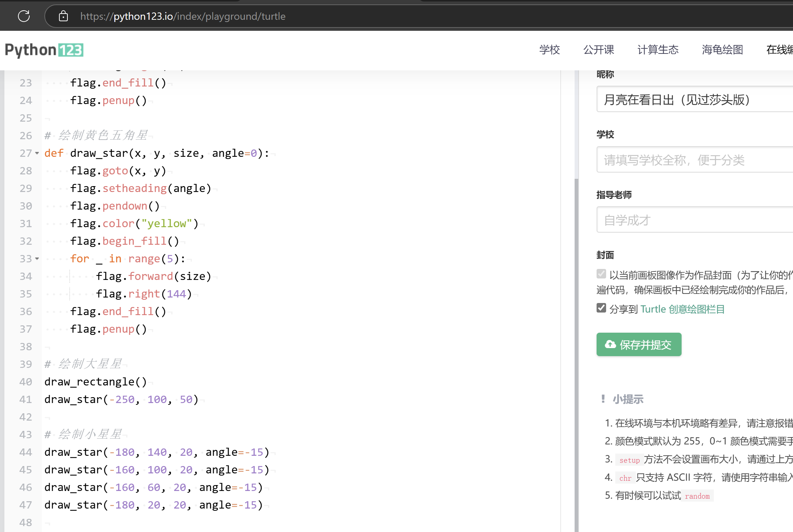
Task: Open the Turtle 创意绘图栏目 link
Action: click(682, 309)
